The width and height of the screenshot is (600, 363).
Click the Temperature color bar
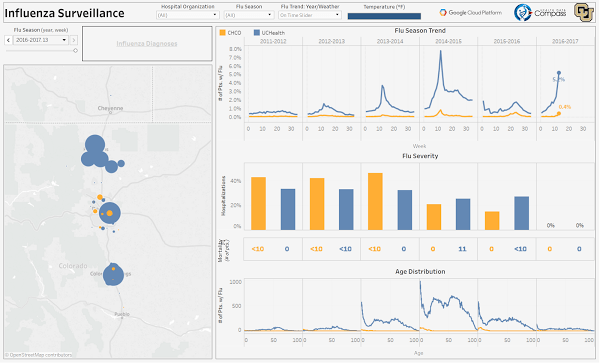(x=384, y=16)
